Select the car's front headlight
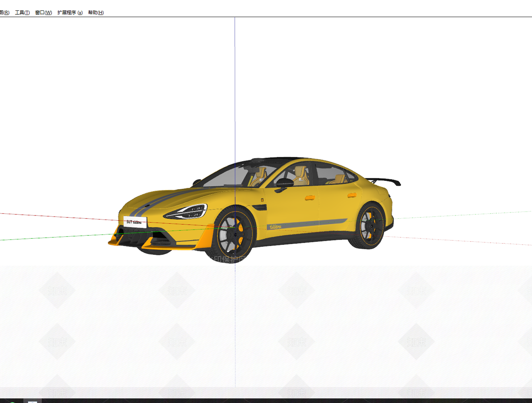 pos(187,211)
